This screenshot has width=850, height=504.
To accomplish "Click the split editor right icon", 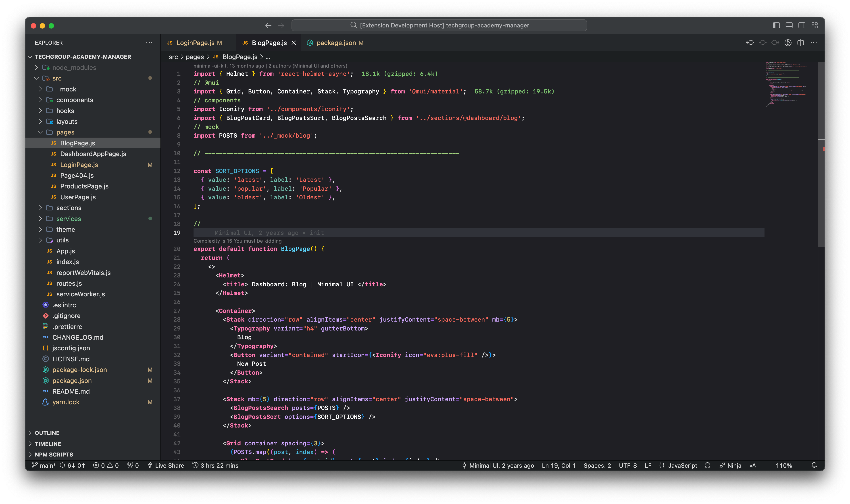I will pos(801,43).
